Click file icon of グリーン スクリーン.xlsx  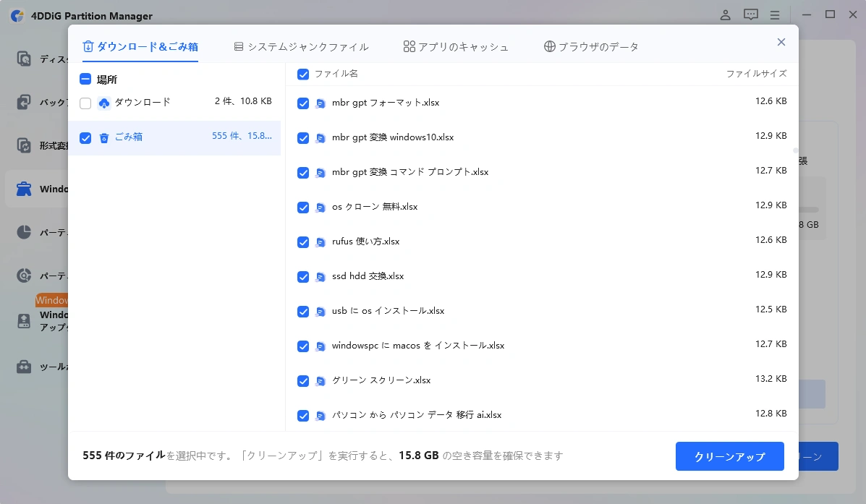pyautogui.click(x=320, y=381)
